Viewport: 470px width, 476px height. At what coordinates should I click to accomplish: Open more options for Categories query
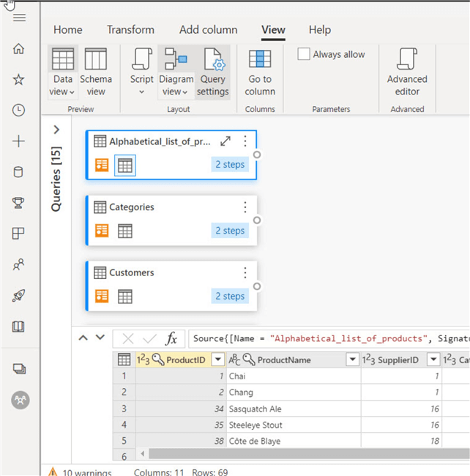(x=245, y=207)
